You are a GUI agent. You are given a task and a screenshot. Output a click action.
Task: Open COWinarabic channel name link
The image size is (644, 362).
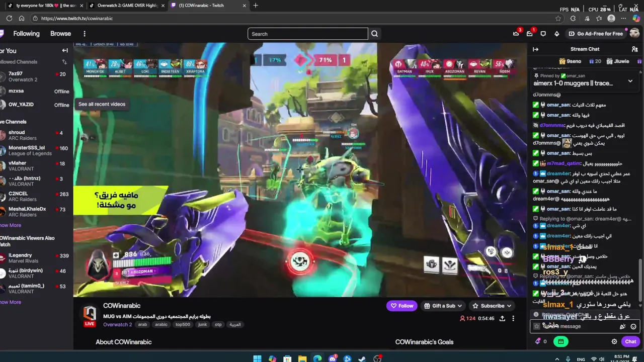pyautogui.click(x=122, y=306)
